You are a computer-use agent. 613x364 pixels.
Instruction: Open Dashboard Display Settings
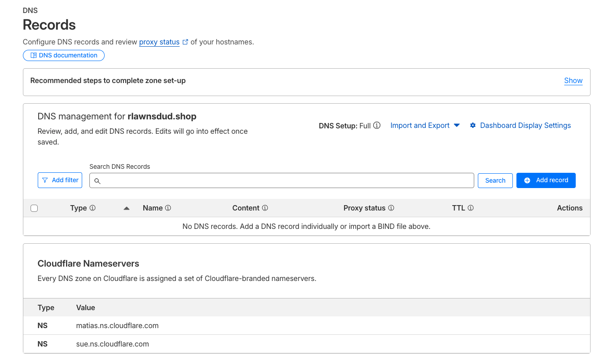pos(525,126)
